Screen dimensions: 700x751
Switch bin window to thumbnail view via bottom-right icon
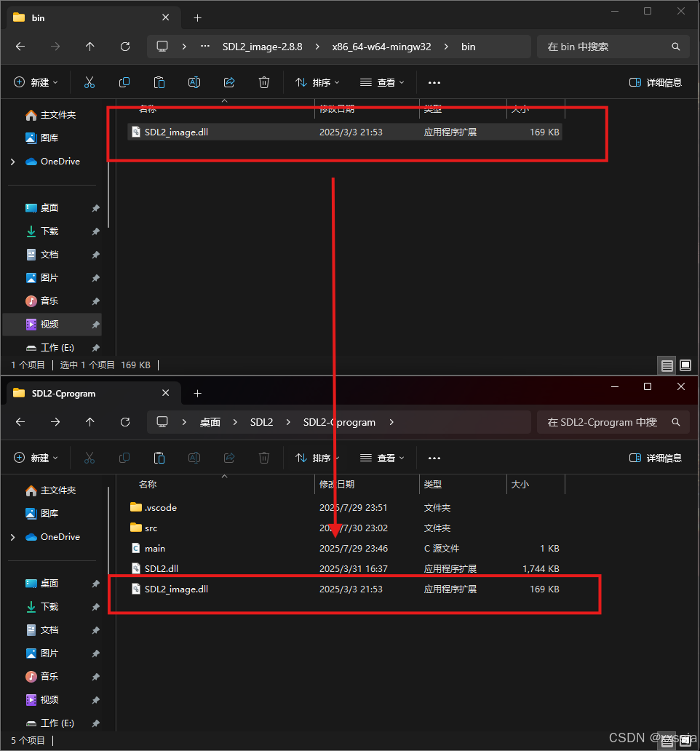click(685, 365)
